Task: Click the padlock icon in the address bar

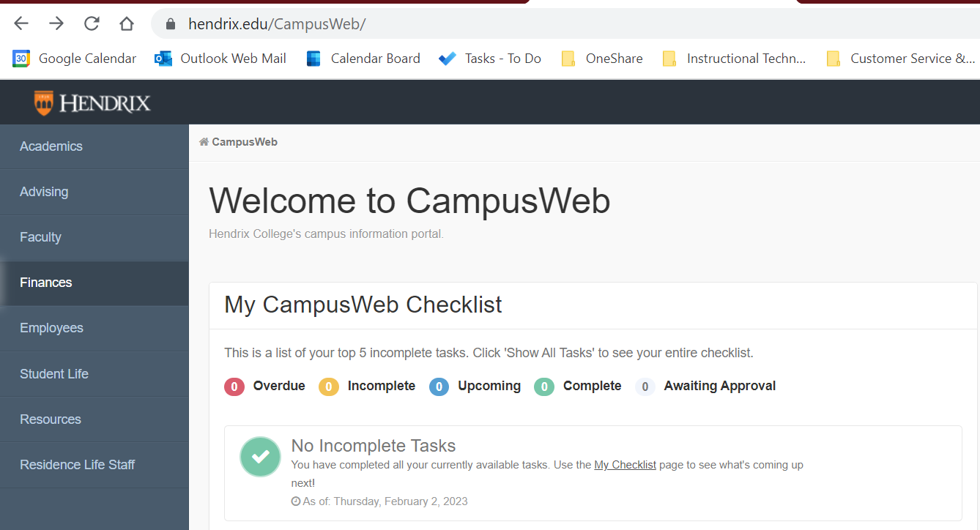Action: 170,23
